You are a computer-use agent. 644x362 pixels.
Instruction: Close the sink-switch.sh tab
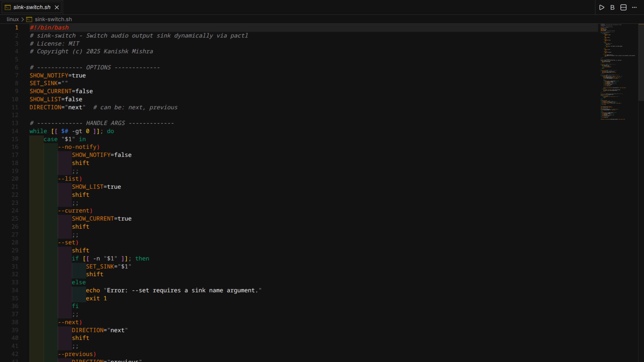tap(57, 7)
